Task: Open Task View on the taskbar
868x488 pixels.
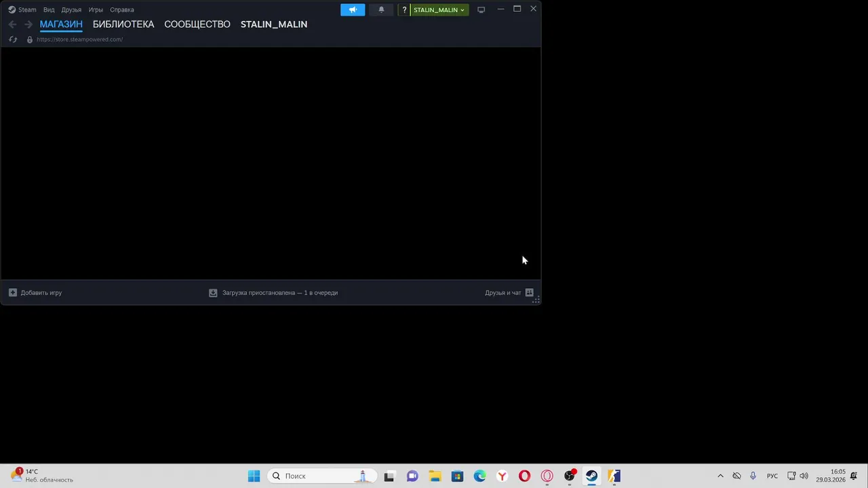Action: pyautogui.click(x=389, y=476)
